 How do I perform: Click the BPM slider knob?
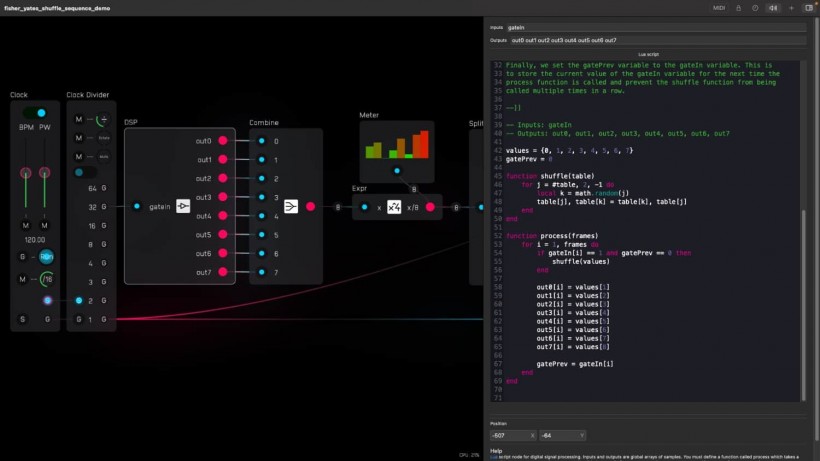26,173
